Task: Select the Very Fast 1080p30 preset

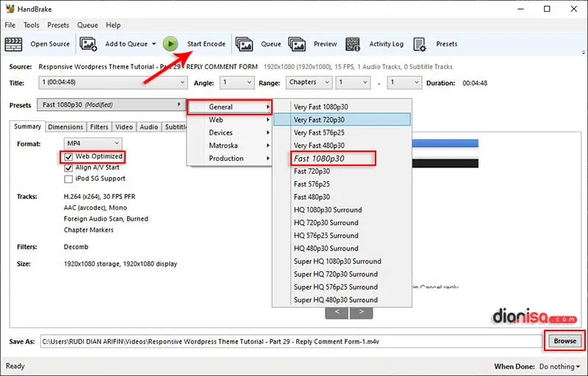Action: (342, 106)
